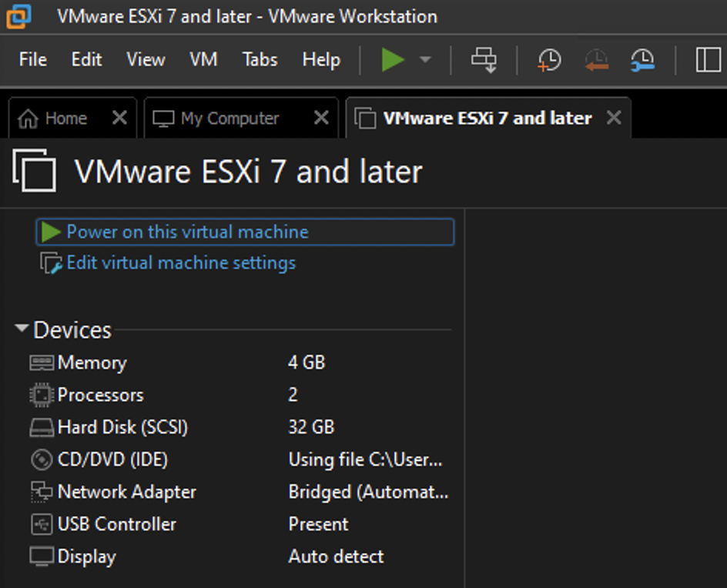Viewport: 727px width, 588px height.
Task: Click the wrench icon beside Edit settings
Action: (51, 263)
